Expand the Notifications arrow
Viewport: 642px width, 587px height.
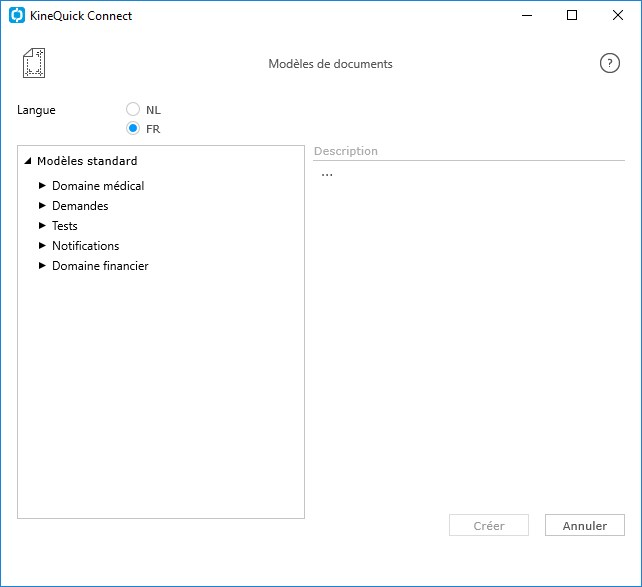click(42, 246)
